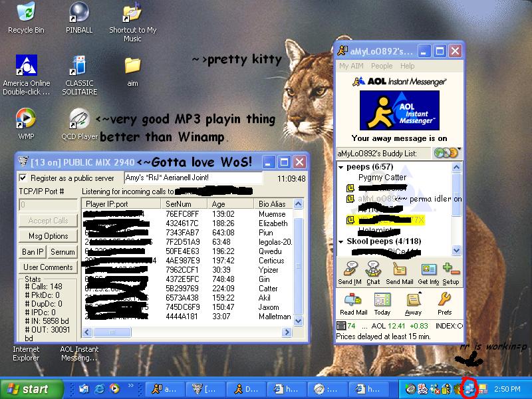
Task: Click the Age column header
Action: coord(230,204)
